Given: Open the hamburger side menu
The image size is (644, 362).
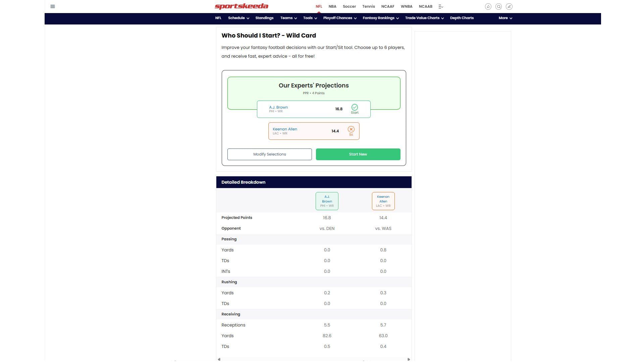Looking at the screenshot, I should click(x=53, y=6).
